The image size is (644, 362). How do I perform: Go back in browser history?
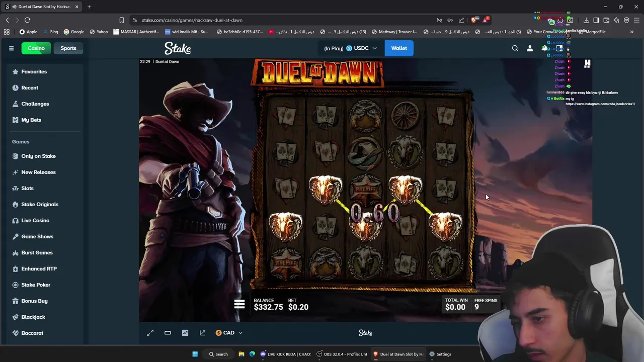coord(7,20)
